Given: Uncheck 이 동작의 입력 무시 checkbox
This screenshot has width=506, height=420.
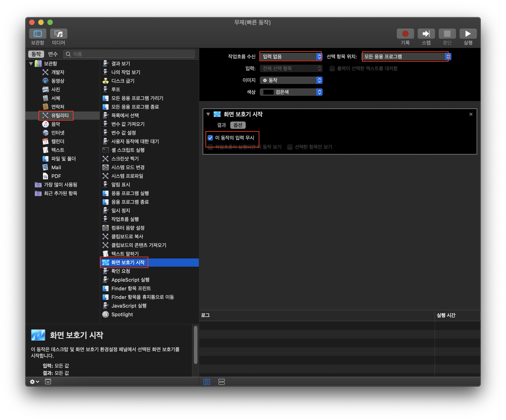Looking at the screenshot, I should click(x=210, y=138).
